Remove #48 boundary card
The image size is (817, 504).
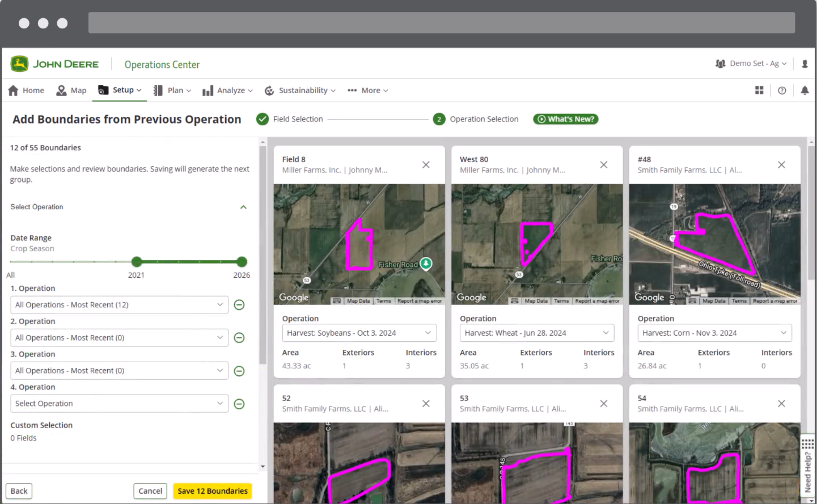pyautogui.click(x=781, y=164)
